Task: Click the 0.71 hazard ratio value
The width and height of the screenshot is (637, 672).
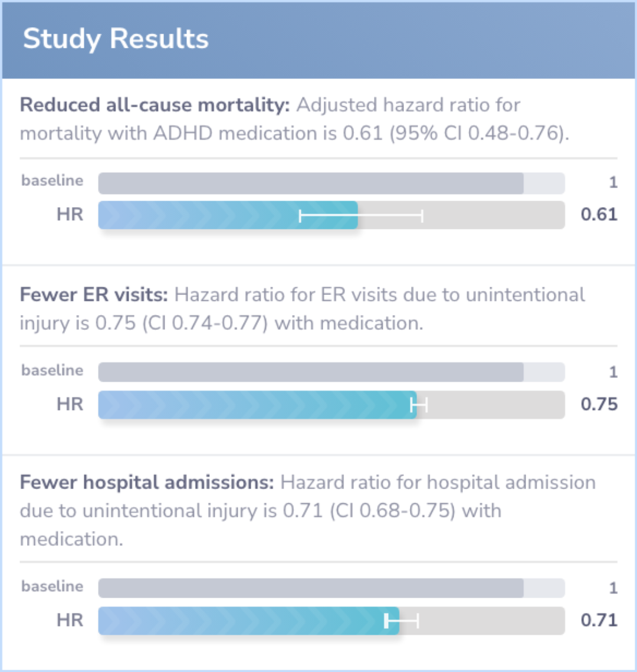Action: click(x=599, y=620)
